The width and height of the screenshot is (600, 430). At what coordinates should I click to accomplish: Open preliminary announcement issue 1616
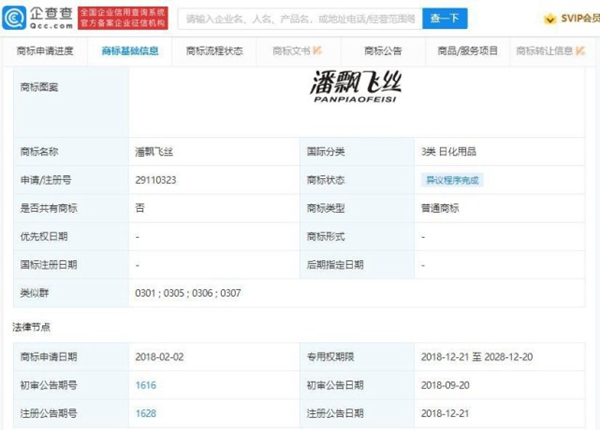point(146,385)
